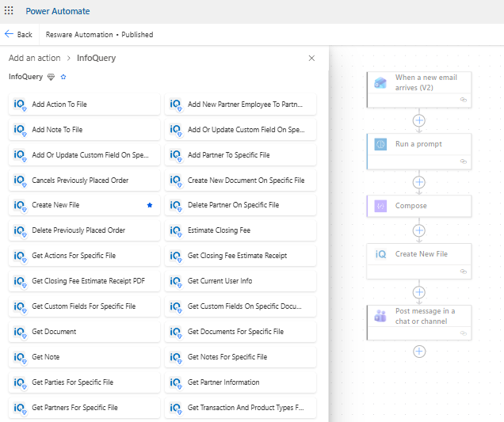Close the Add an action panel
Screen dimensions: 504x422
[x=311, y=58]
